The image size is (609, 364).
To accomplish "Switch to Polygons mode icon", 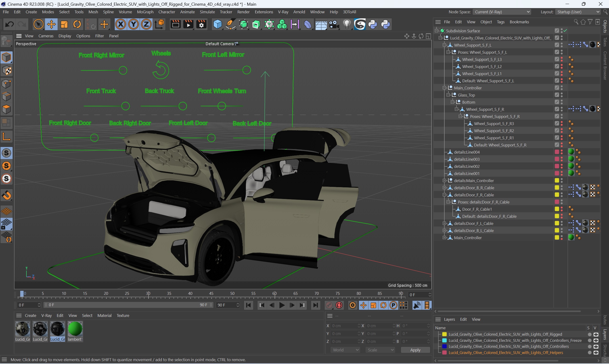I will (x=7, y=109).
